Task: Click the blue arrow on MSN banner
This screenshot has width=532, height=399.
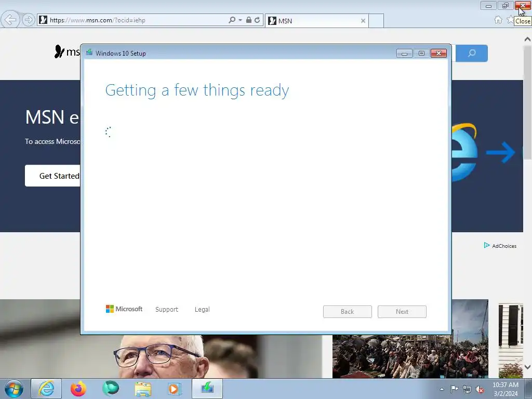Action: 501,152
